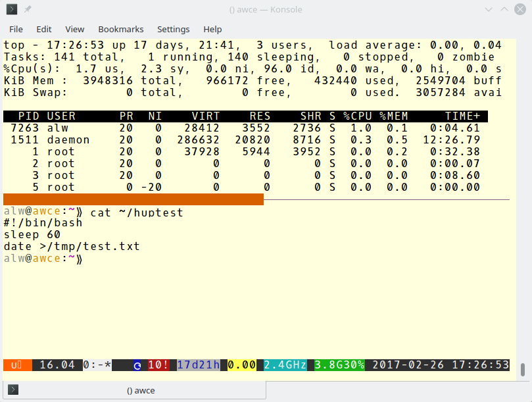This screenshot has width=532, height=402.
Task: Click the reboot-required icon in status bar
Action: pyautogui.click(x=137, y=364)
